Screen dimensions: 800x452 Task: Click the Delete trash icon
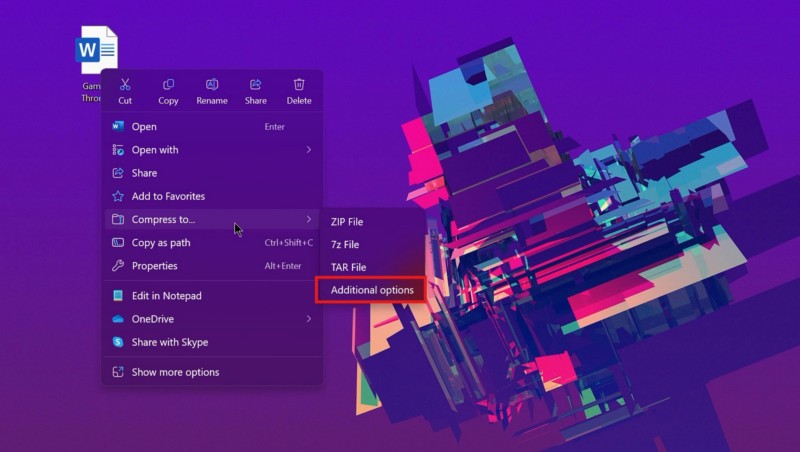pos(299,84)
